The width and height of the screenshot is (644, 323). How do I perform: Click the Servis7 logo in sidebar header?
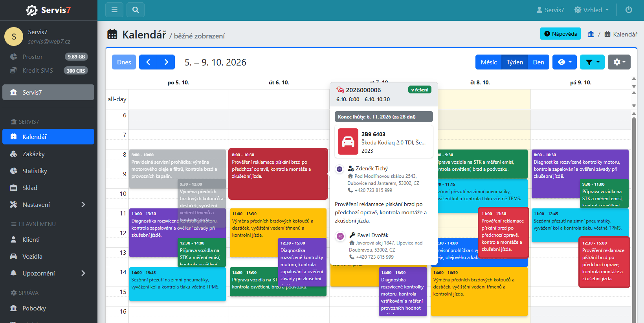pos(48,10)
